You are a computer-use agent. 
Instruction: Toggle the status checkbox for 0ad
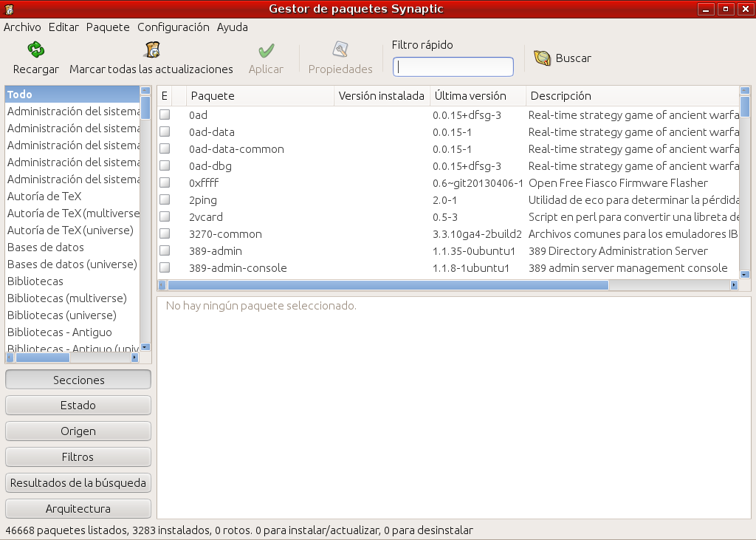[165, 115]
